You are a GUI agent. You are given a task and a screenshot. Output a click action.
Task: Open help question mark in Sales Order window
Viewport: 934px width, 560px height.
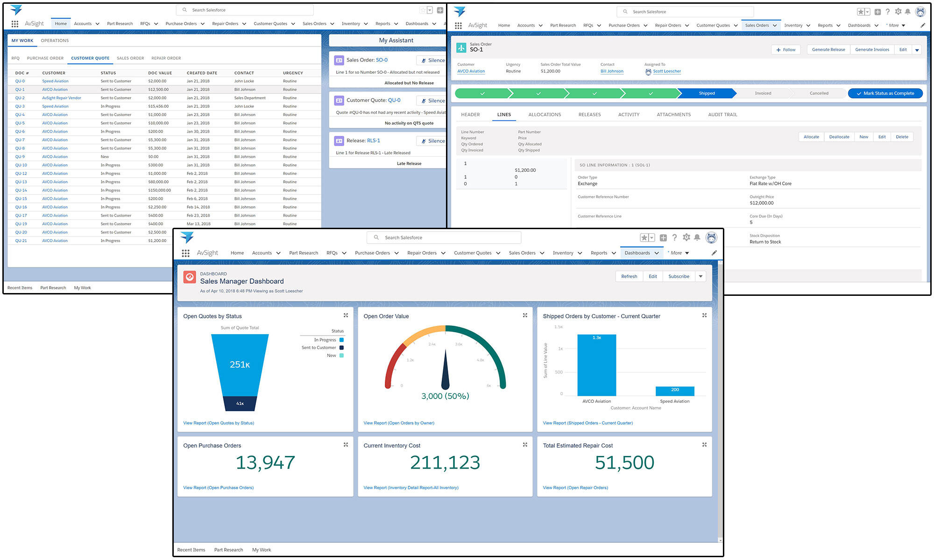coord(888,12)
